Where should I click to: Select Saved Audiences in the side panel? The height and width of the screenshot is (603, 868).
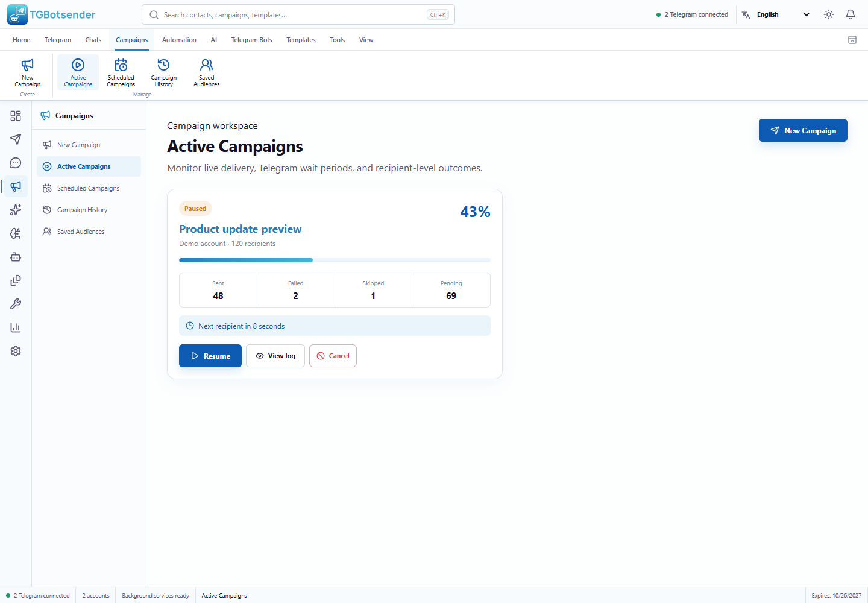coord(89,232)
